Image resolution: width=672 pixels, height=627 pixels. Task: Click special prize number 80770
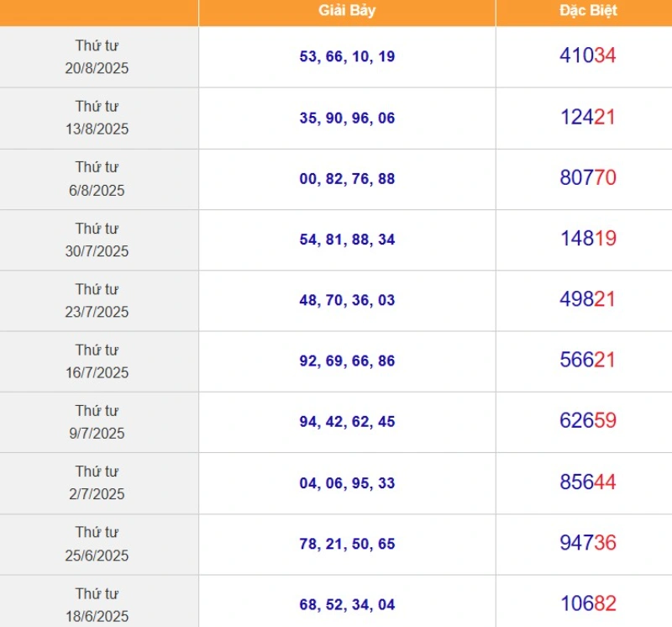click(x=588, y=178)
